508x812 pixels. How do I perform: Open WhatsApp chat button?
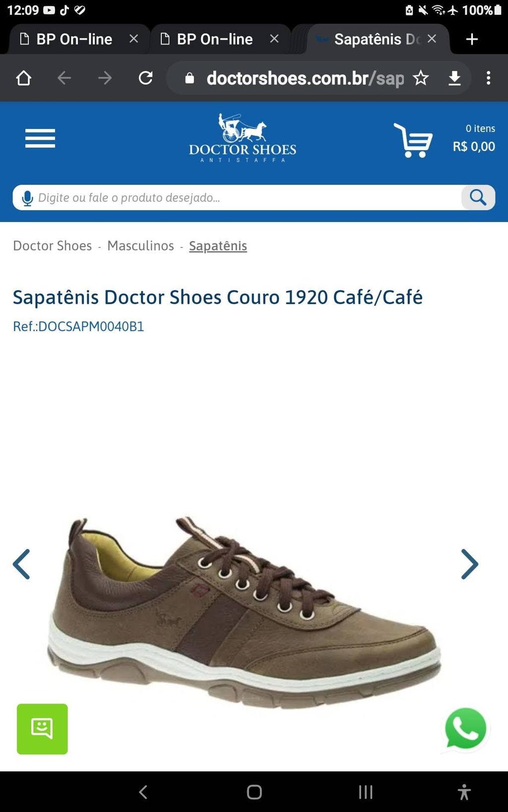pyautogui.click(x=465, y=729)
